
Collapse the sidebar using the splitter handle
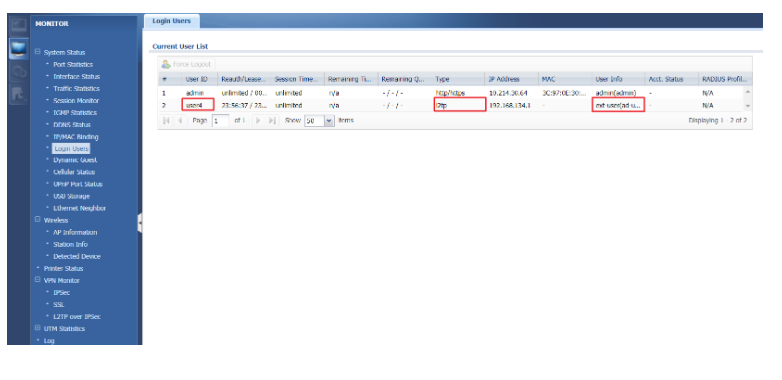pyautogui.click(x=140, y=223)
